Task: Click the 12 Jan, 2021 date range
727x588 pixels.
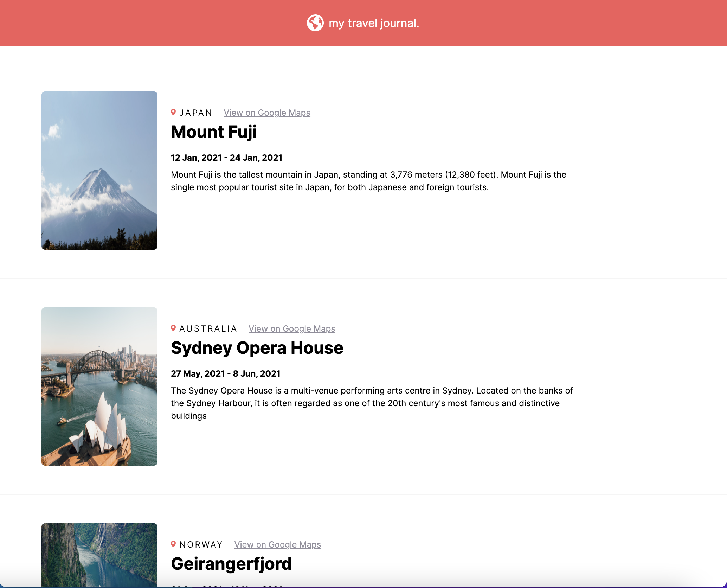Action: click(226, 158)
